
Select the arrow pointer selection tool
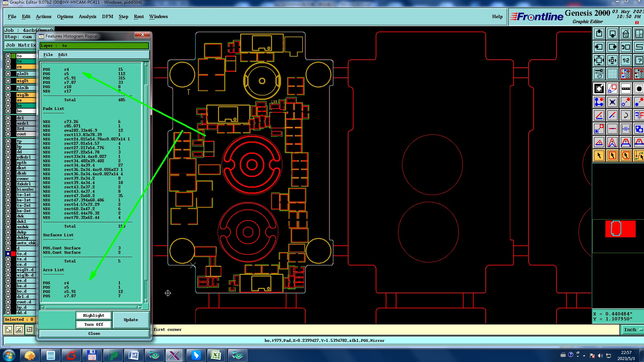click(599, 156)
